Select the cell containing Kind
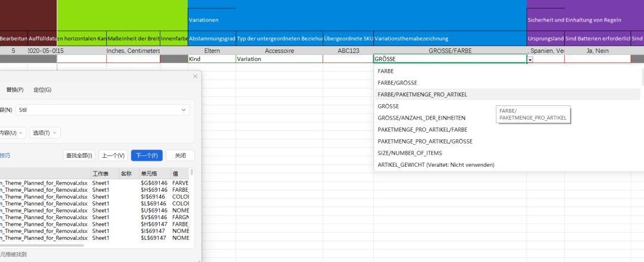 (212, 59)
